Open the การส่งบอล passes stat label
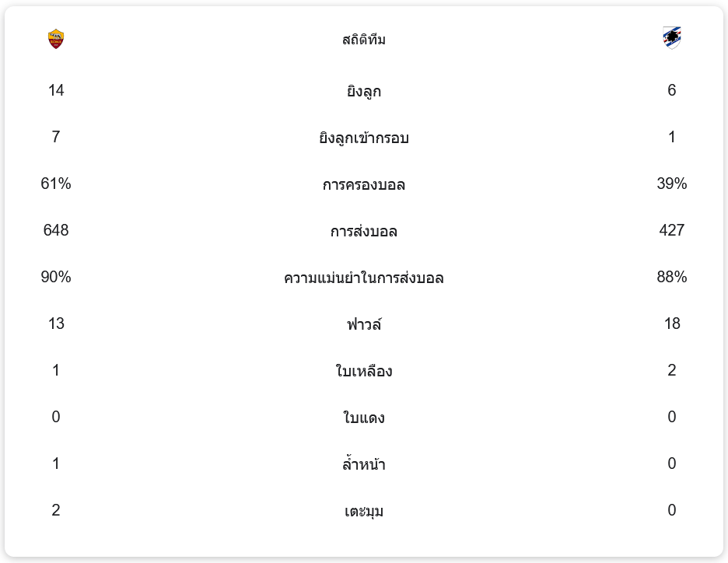Screen dimensions: 728x563 [x=364, y=232]
